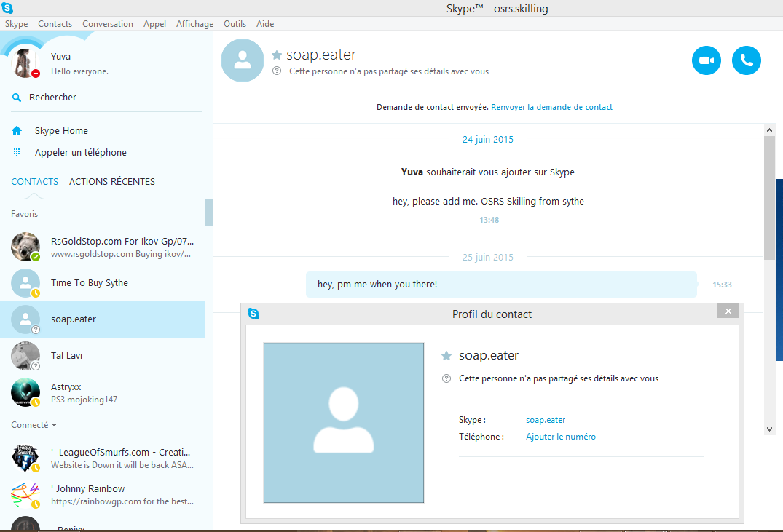Start a video call with soap.eater

[706, 60]
